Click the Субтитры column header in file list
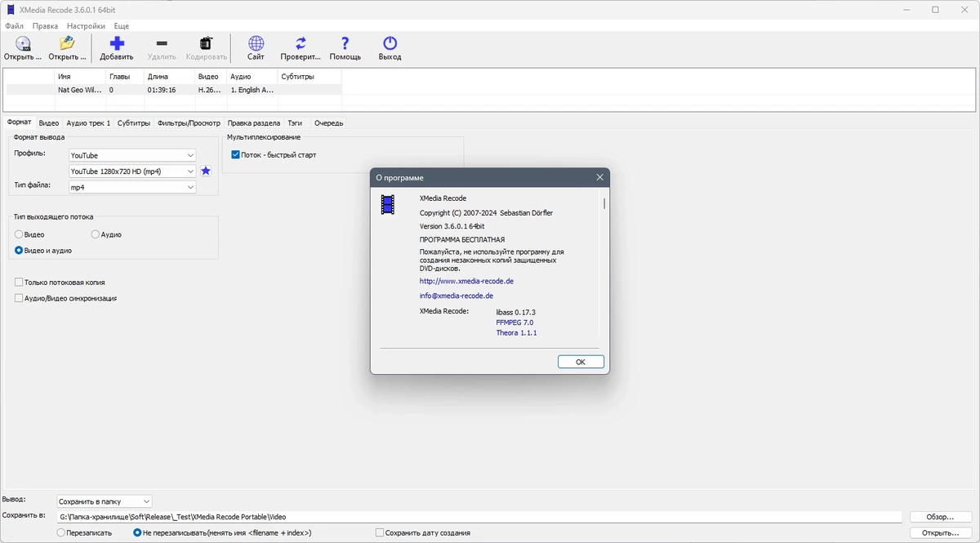The height and width of the screenshot is (543, 980). coord(310,77)
